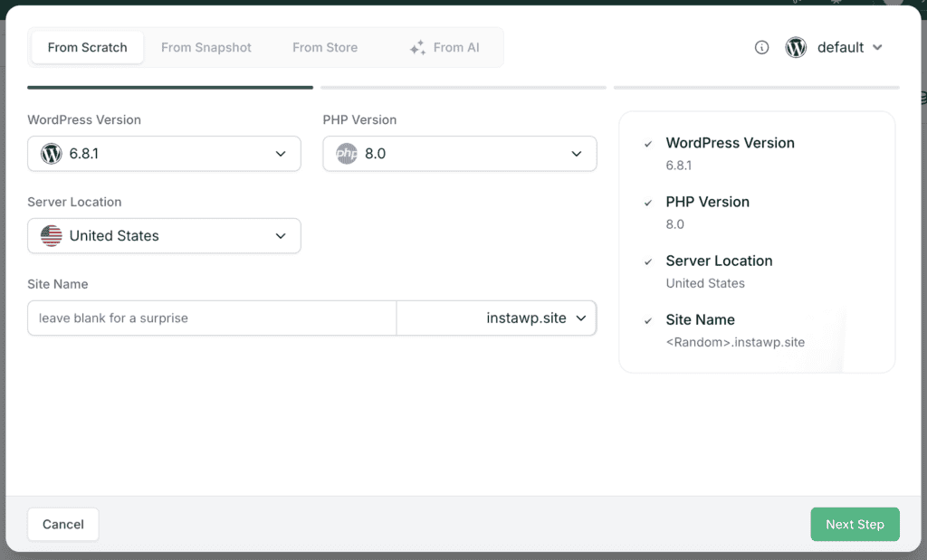Screen dimensions: 927x560
Task: Select the From Scratch tab
Action: click(x=88, y=47)
